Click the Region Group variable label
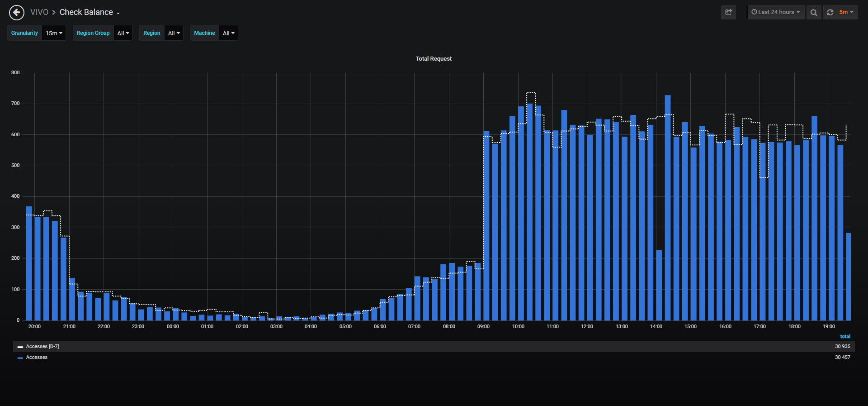 tap(93, 33)
